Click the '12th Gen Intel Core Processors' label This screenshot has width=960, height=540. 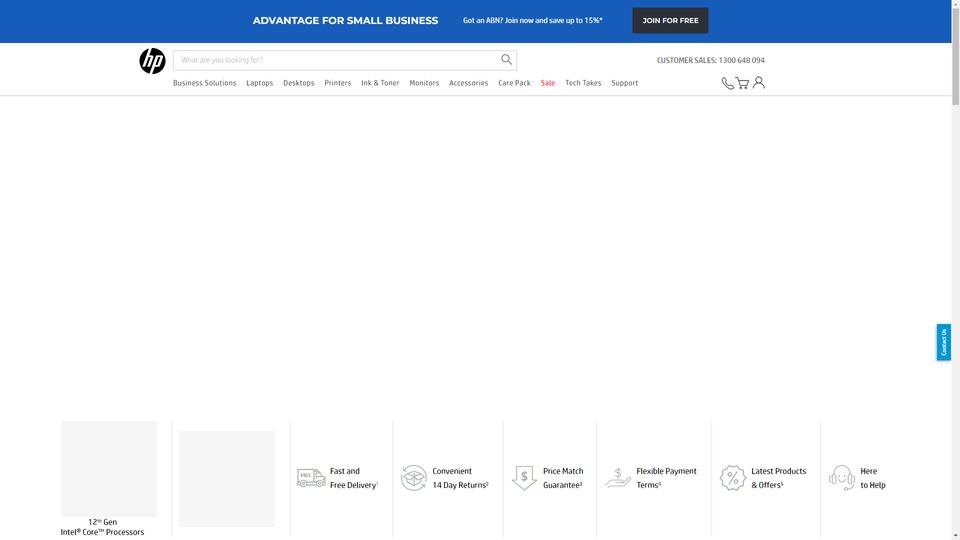click(102, 527)
